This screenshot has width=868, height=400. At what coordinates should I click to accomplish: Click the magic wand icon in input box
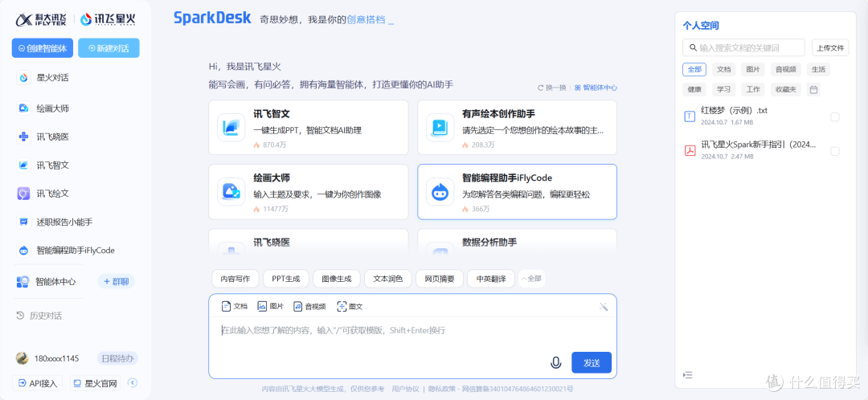pos(604,307)
